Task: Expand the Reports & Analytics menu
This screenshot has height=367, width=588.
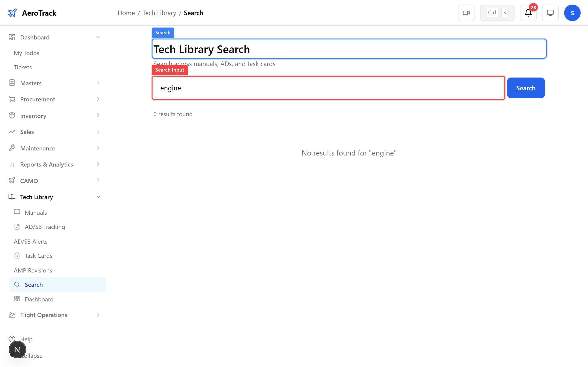Action: click(98, 164)
